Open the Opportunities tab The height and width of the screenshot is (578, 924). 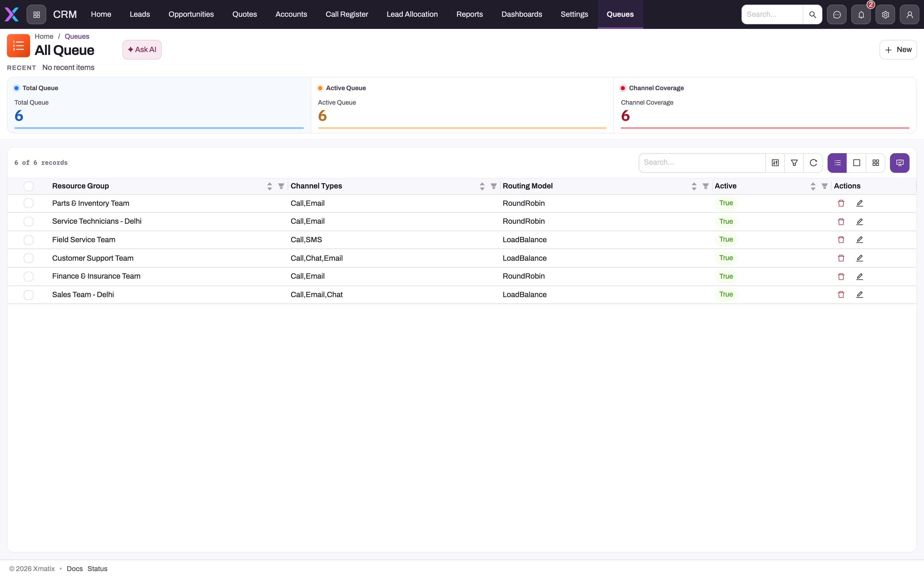191,14
